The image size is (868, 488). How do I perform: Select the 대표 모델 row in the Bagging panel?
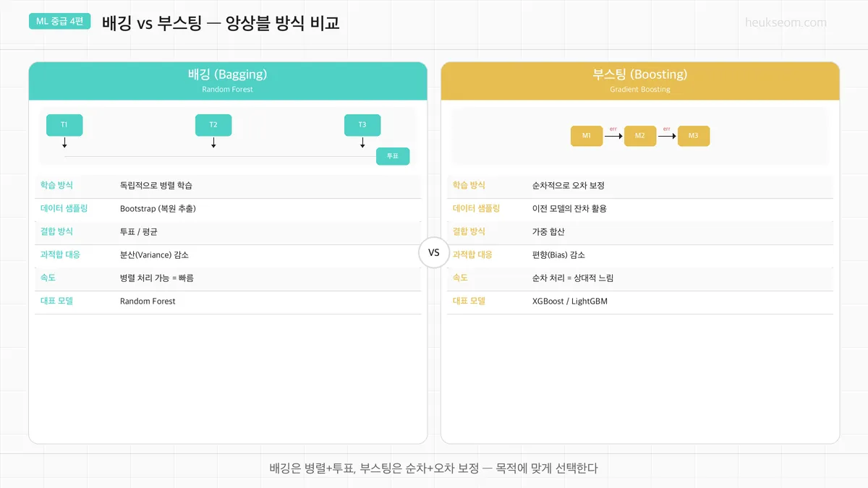[x=56, y=301]
